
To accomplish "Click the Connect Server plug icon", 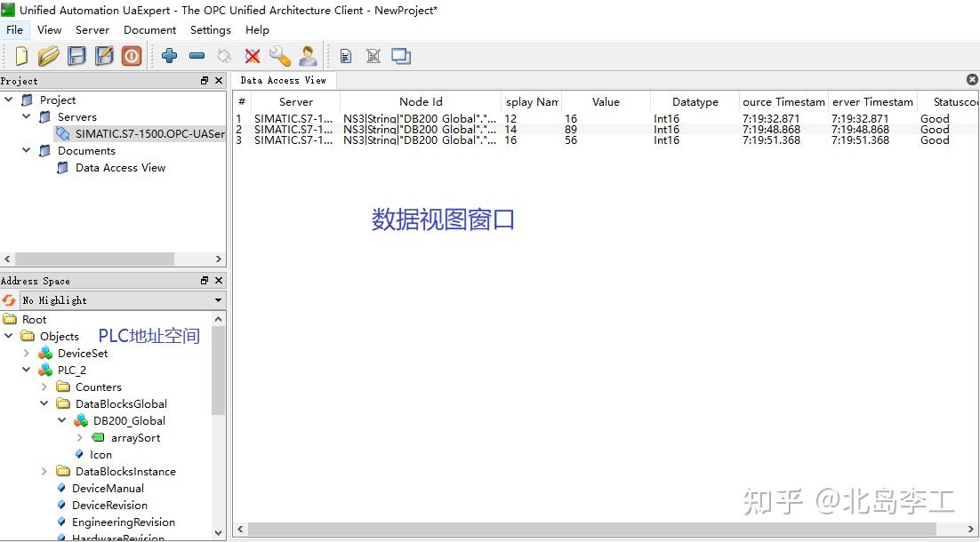I will (x=224, y=55).
